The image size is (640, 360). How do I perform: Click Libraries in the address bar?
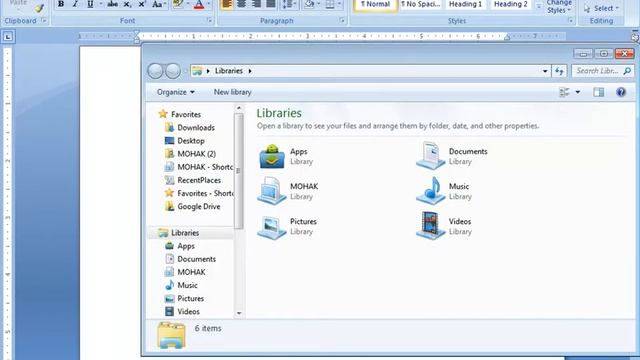click(229, 71)
